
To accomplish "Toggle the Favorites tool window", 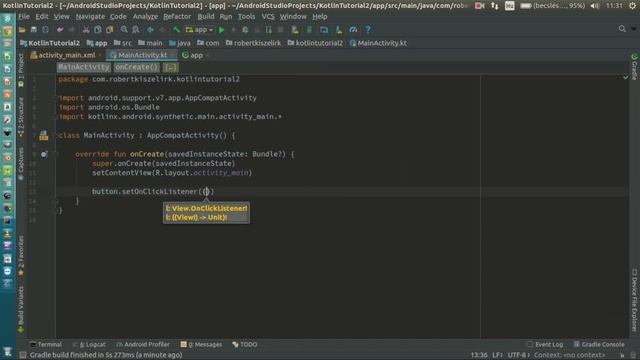I will point(21,256).
